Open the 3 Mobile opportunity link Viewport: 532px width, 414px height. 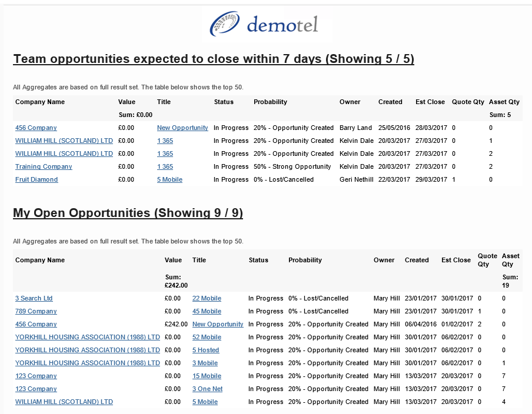coord(205,363)
